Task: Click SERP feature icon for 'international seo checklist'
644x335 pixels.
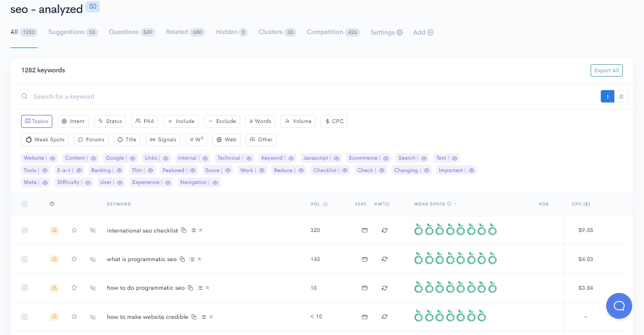Action: click(x=364, y=230)
